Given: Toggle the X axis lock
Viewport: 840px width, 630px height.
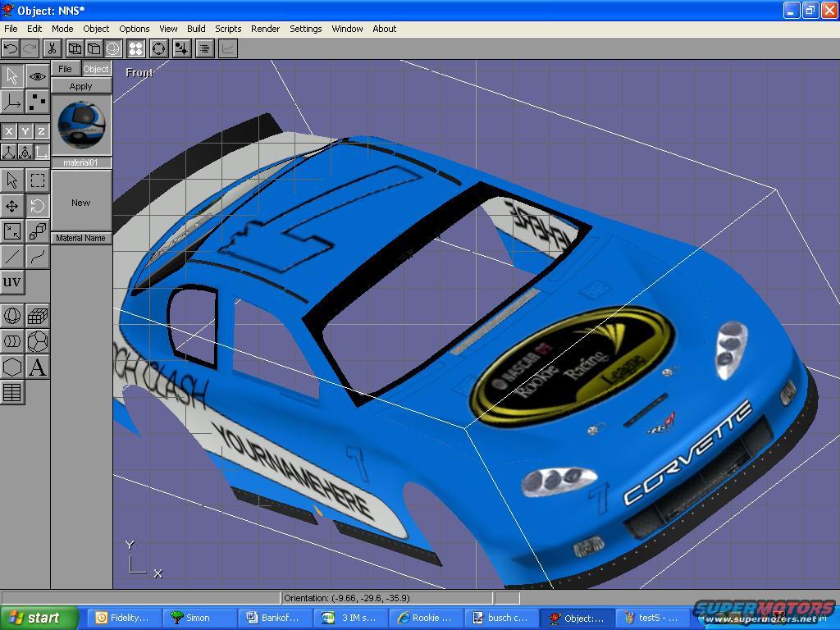Looking at the screenshot, I should click(x=9, y=131).
